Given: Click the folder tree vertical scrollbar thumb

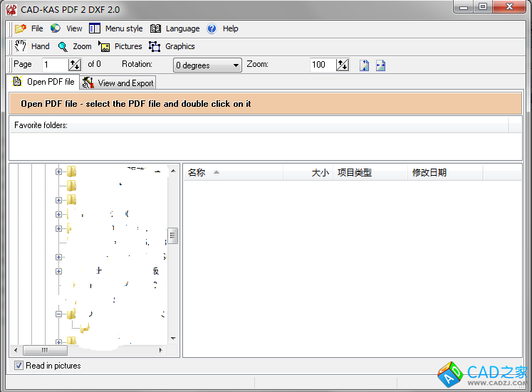Looking at the screenshot, I should point(172,235).
